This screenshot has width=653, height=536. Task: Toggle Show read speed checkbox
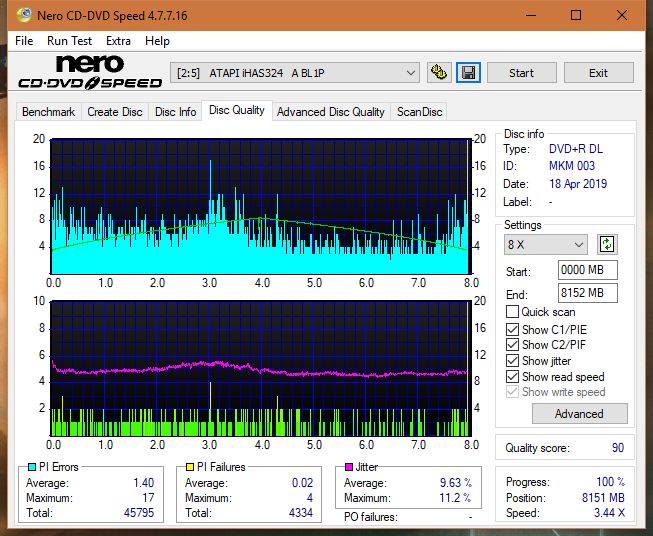click(x=512, y=376)
